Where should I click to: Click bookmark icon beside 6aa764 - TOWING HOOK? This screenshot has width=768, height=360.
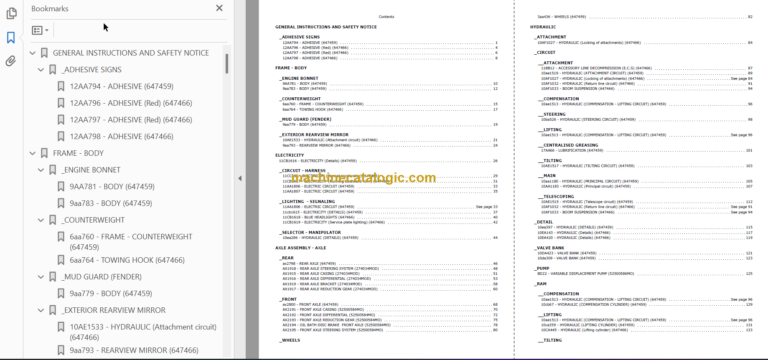61,260
